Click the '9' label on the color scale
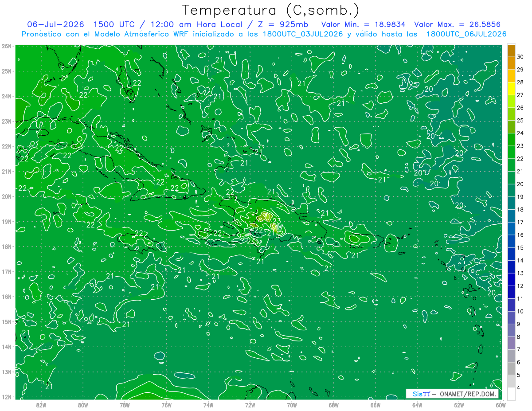The width and height of the screenshot is (532, 411). [519, 324]
